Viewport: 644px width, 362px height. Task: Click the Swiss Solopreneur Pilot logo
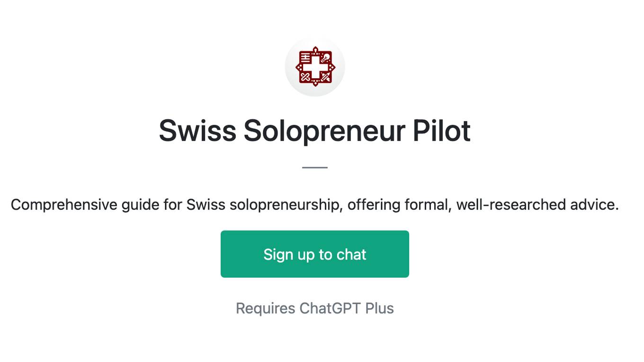coord(315,67)
